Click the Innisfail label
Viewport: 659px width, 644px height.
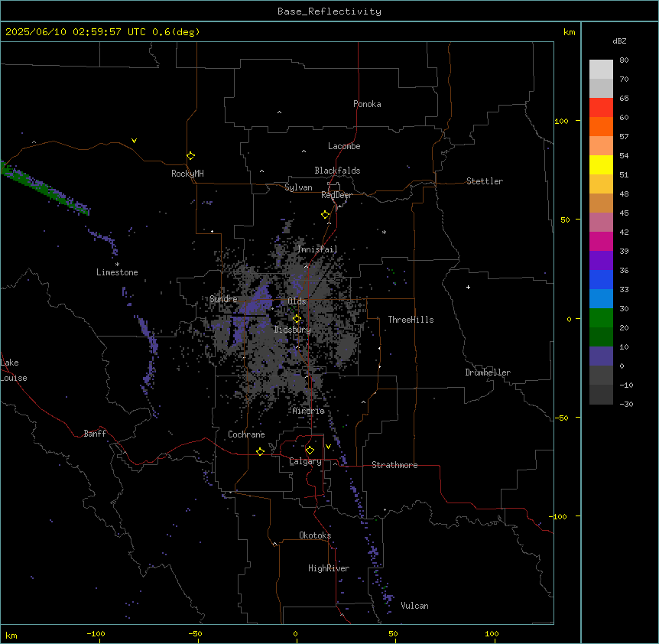pos(317,249)
